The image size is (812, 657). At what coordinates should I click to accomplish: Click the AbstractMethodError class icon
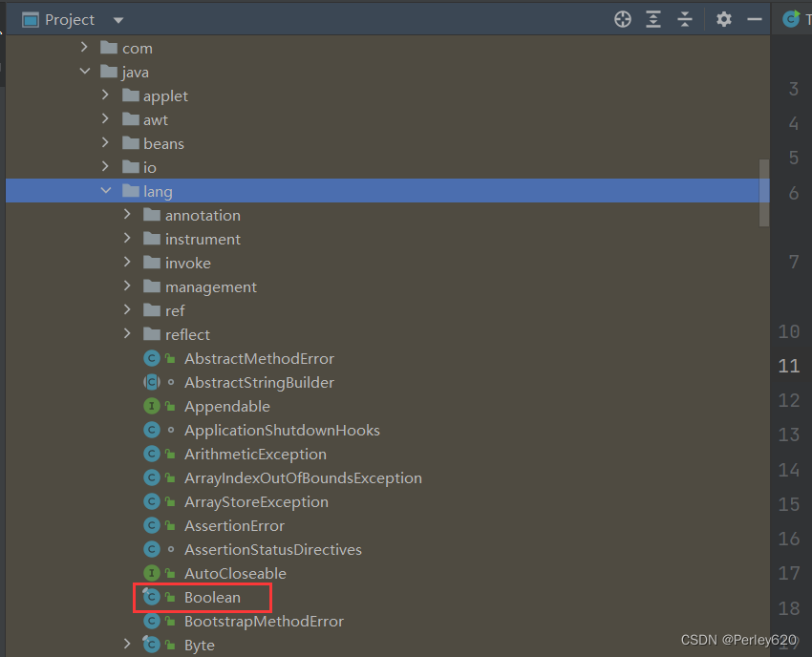pos(151,358)
